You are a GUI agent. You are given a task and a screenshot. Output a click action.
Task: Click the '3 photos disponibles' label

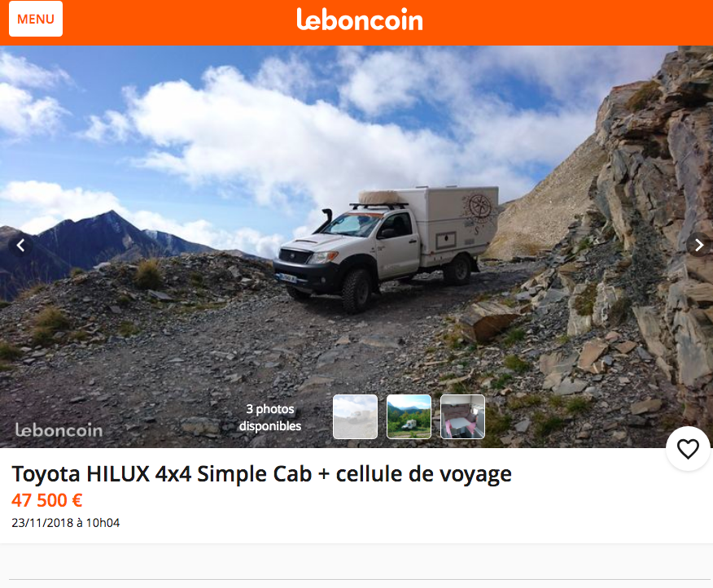point(270,417)
